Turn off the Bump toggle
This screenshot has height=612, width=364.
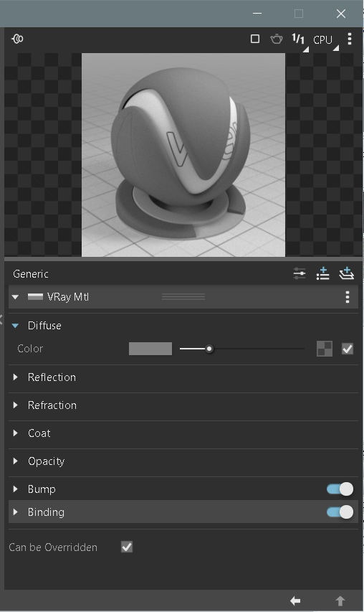tap(340, 489)
